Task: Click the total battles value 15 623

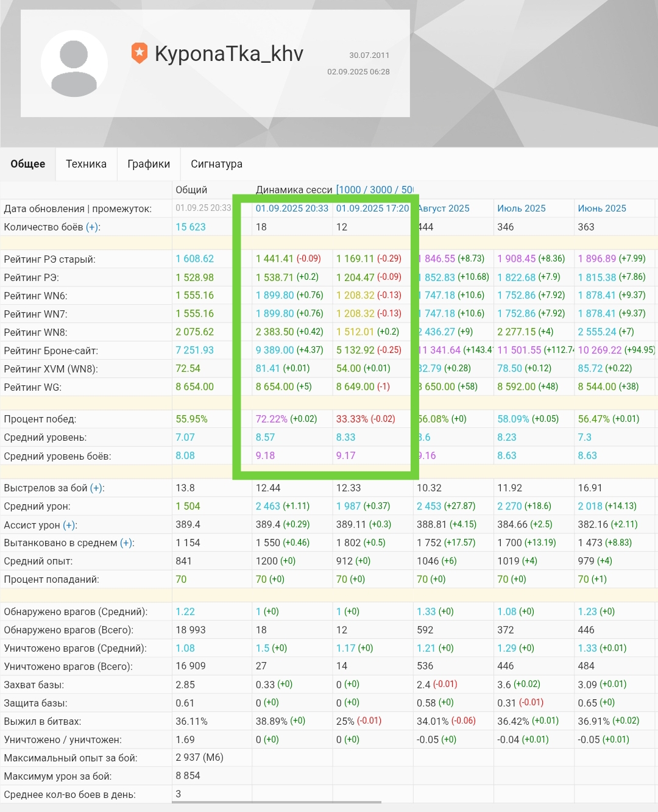Action: coord(191,227)
